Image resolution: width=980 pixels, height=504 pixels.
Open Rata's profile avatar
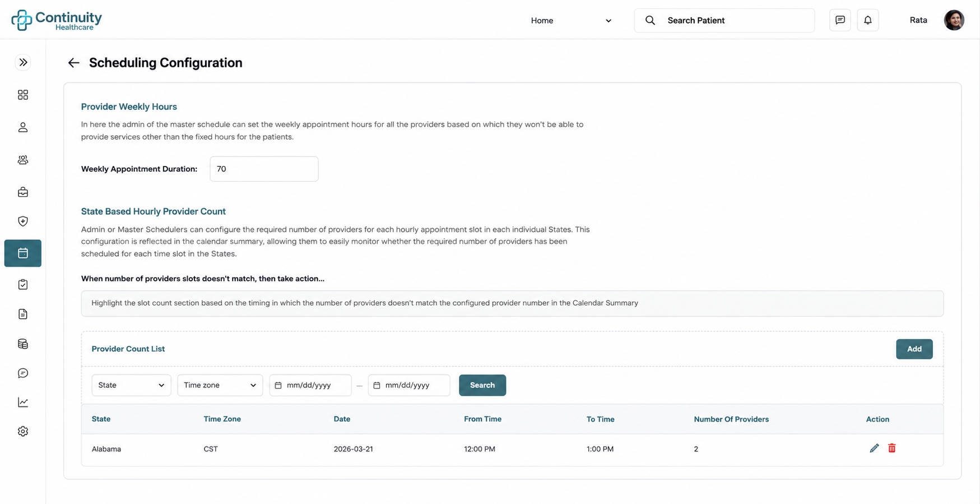pos(954,20)
